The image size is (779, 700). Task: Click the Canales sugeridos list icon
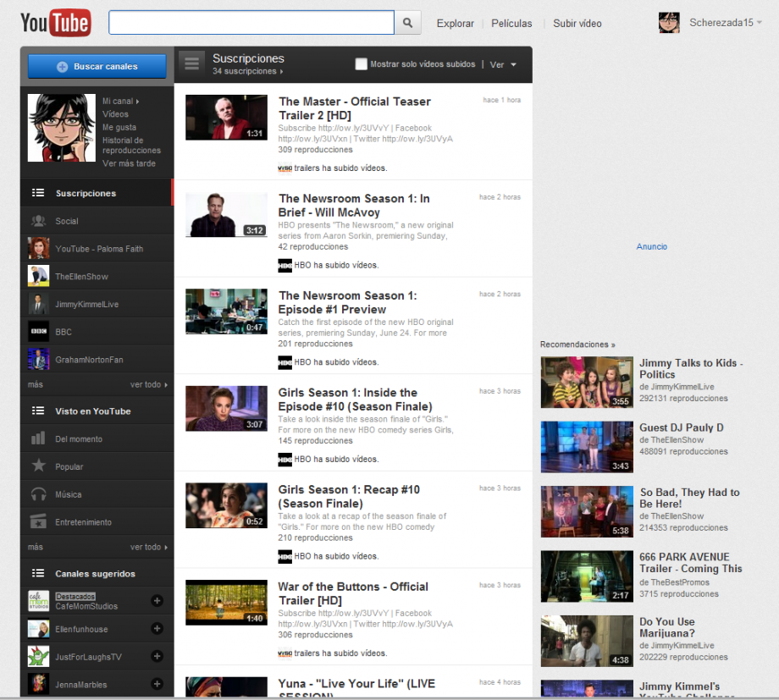[38, 573]
